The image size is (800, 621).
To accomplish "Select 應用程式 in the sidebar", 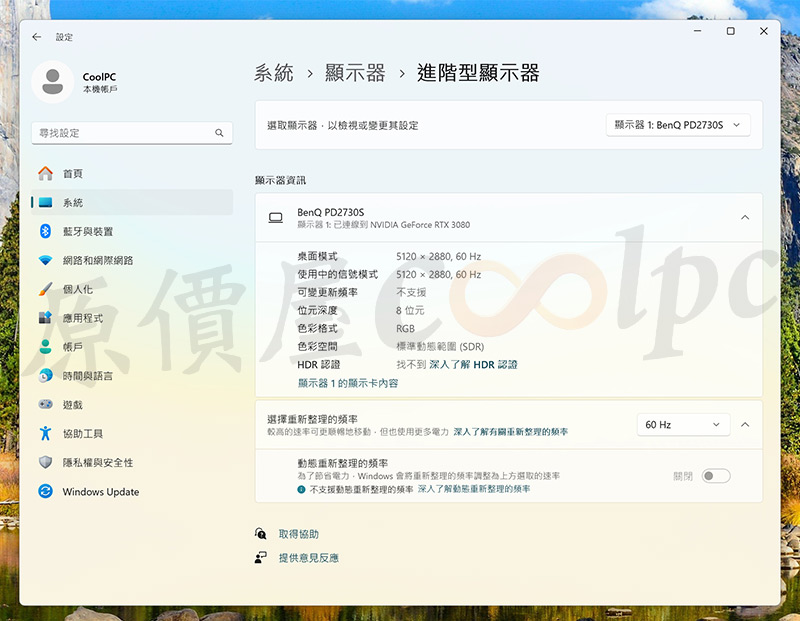I will (x=132, y=318).
